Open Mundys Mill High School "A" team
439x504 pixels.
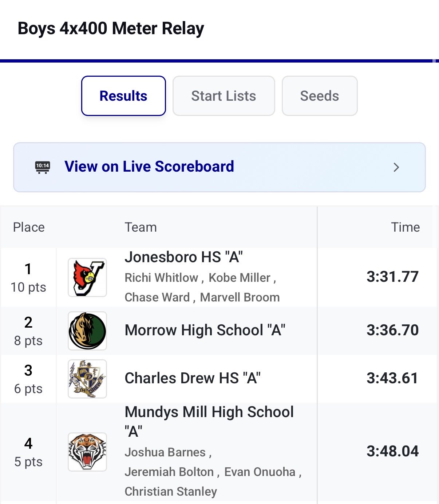pyautogui.click(x=209, y=412)
